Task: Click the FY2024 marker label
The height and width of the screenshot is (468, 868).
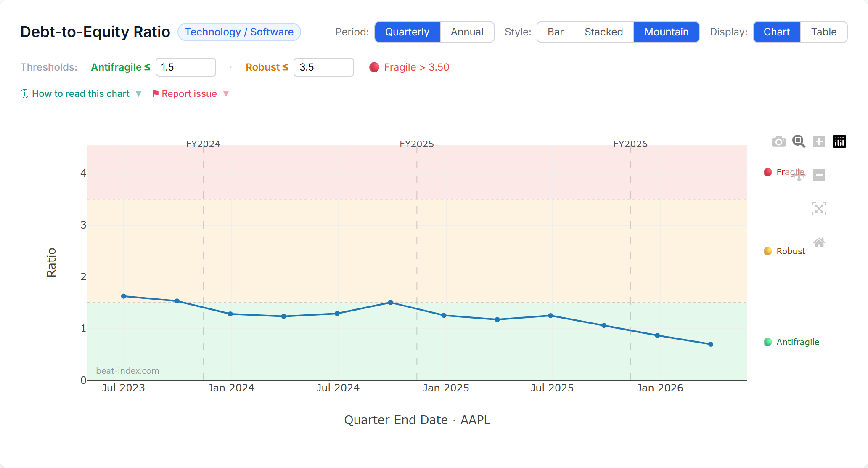Action: tap(203, 144)
